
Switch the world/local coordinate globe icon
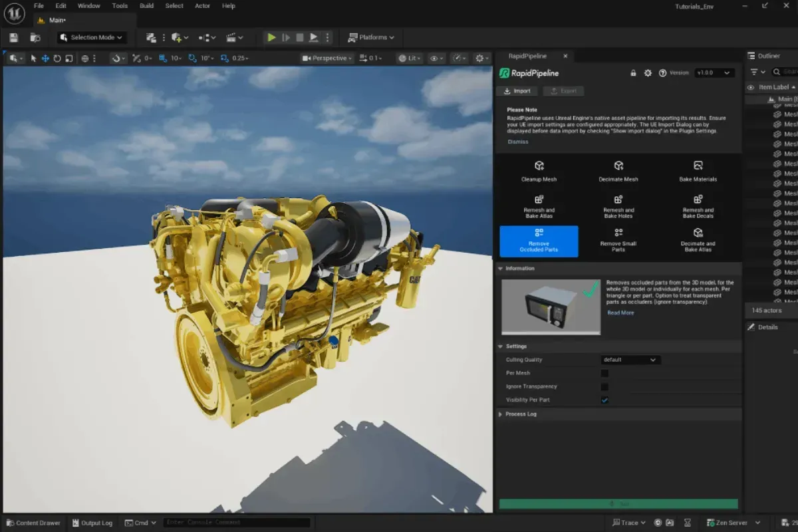pos(85,59)
